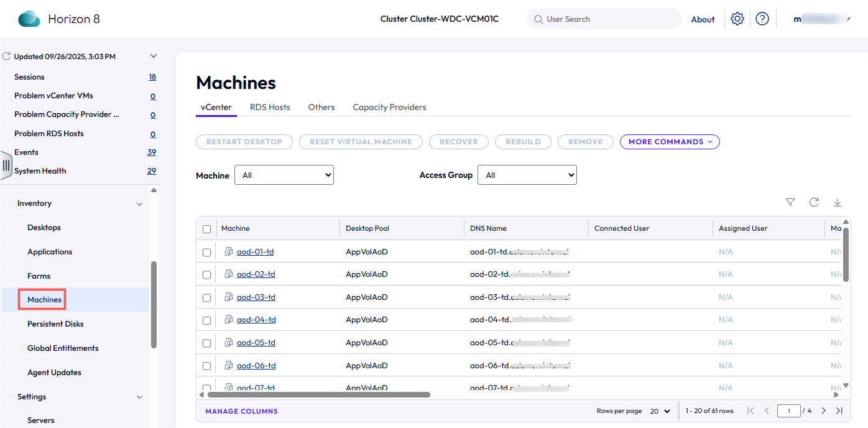Viewport: 868px width, 428px height.
Task: Go to next page of rows
Action: point(824,411)
